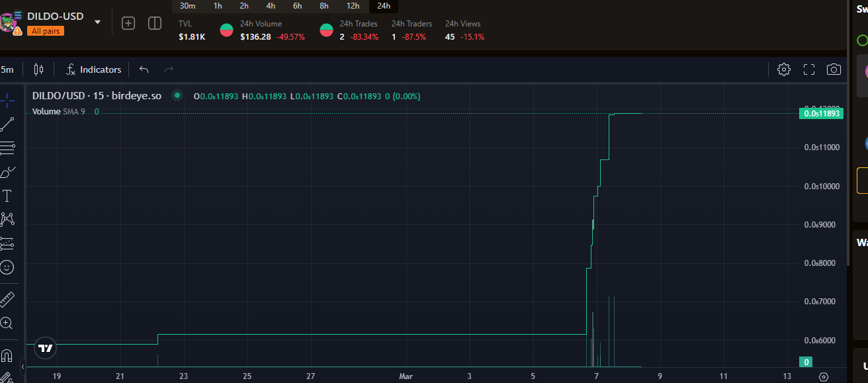Select the Text annotation tool
The width and height of the screenshot is (868, 383).
coord(7,196)
